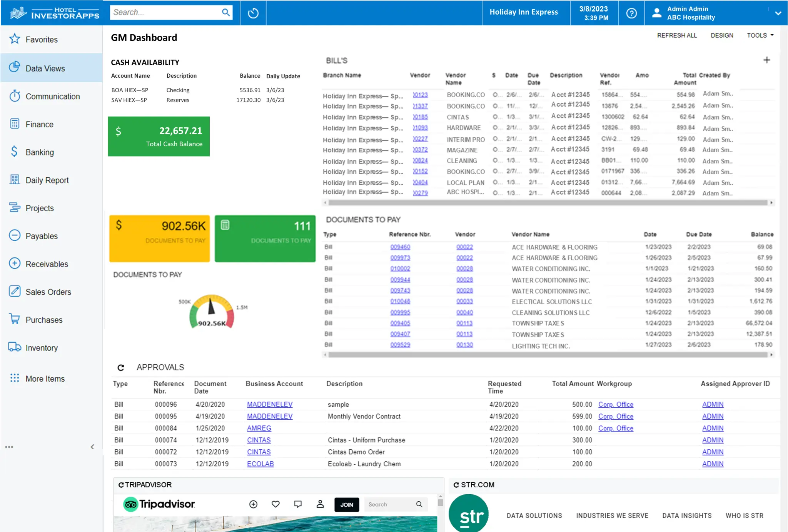788x532 pixels.
Task: Click the Tripadvisor JOIN button
Action: (347, 504)
